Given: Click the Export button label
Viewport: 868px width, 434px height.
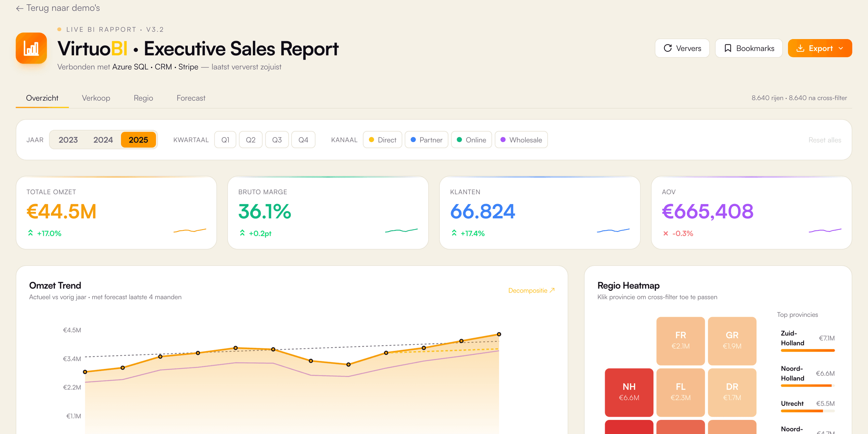Looking at the screenshot, I should coord(821,48).
